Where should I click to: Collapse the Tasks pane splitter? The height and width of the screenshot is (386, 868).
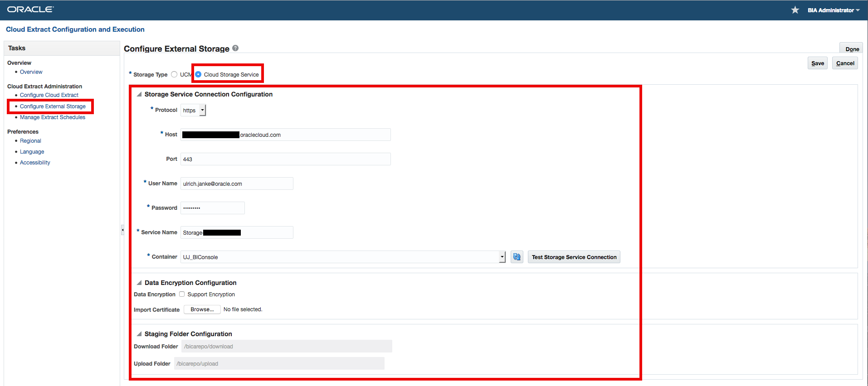point(122,230)
